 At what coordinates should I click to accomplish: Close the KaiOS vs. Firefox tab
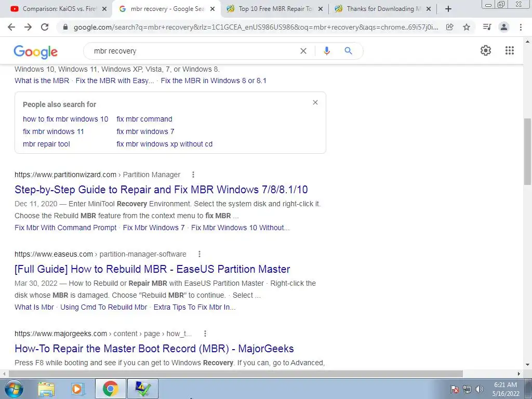[x=104, y=9]
